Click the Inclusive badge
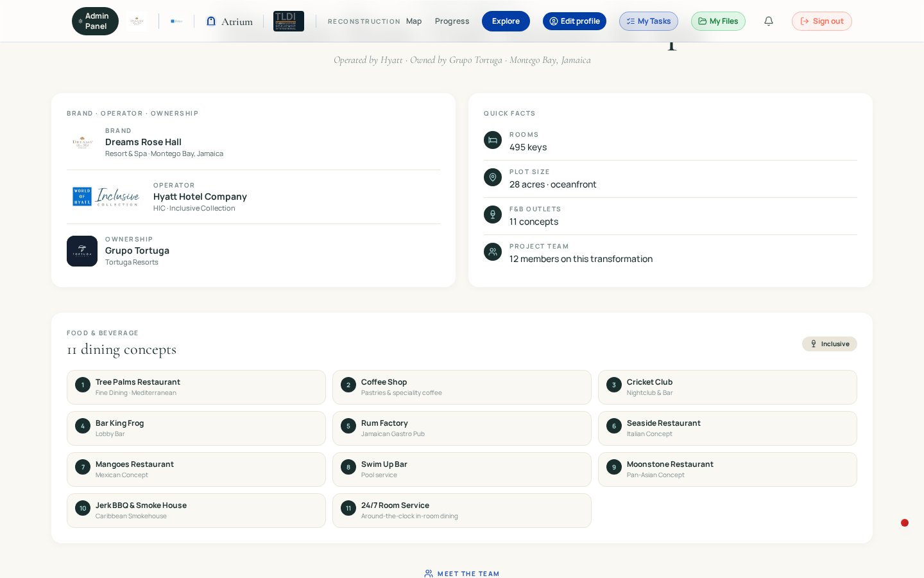 click(x=830, y=344)
